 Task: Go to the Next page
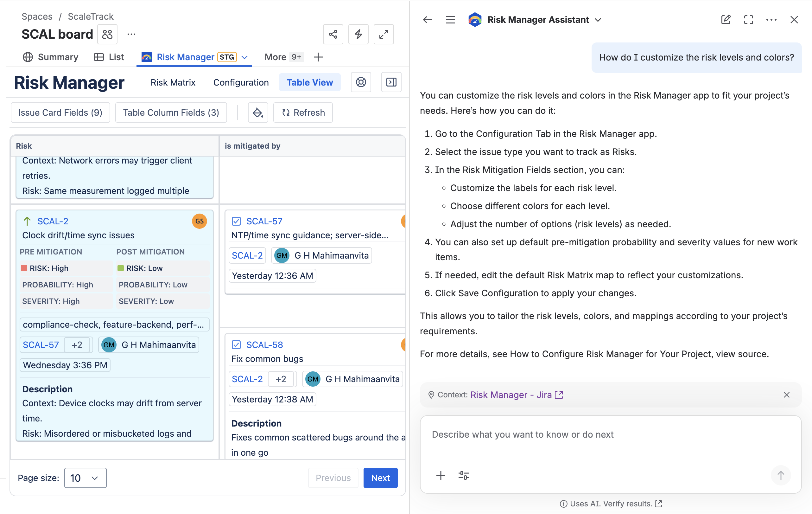pos(380,478)
